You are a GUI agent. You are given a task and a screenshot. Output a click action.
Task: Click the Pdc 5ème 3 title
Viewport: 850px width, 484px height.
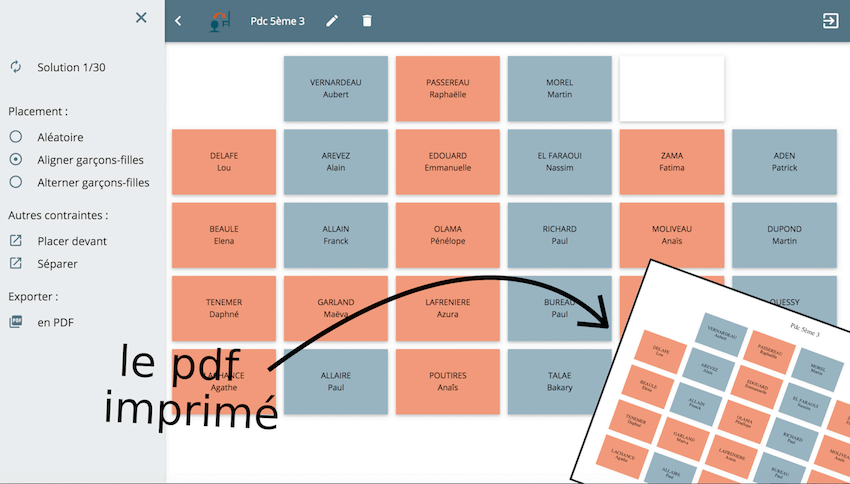(277, 21)
